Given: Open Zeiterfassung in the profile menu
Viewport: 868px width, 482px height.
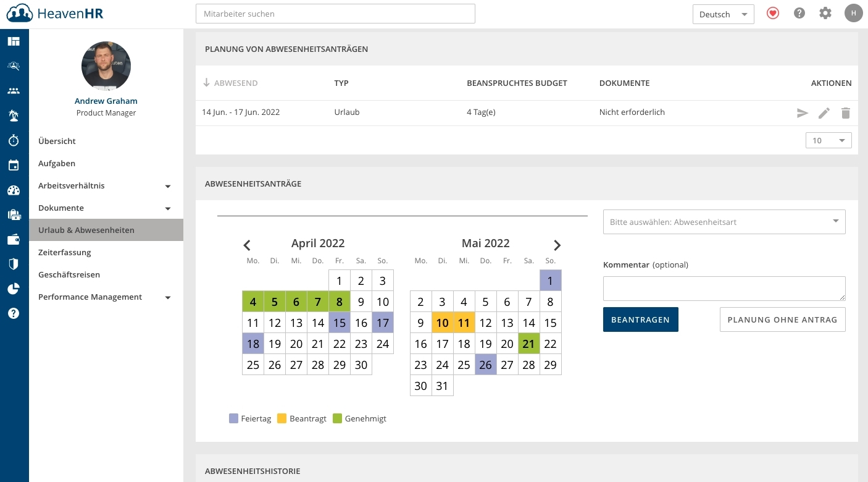Looking at the screenshot, I should coord(65,252).
